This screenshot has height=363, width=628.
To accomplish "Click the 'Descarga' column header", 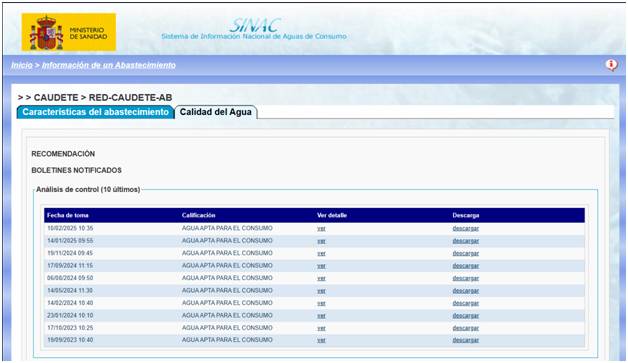I will coord(466,215).
